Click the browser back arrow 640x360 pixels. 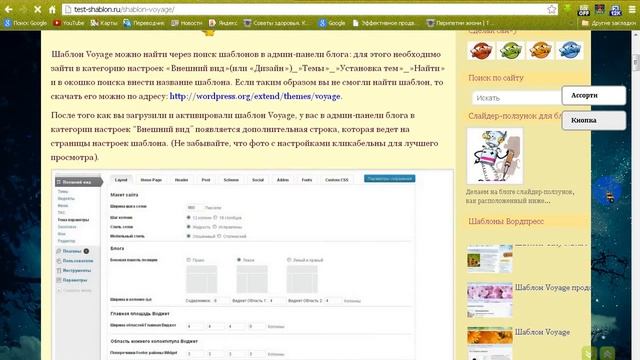pyautogui.click(x=9, y=9)
